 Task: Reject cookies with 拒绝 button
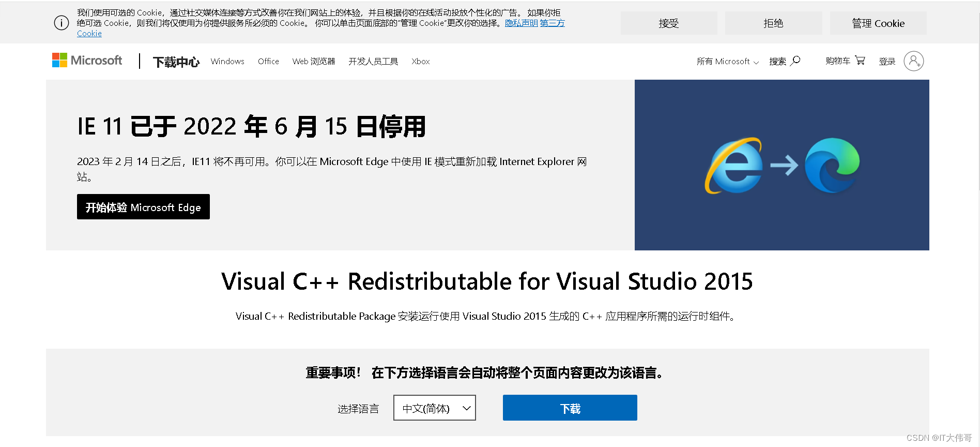pos(773,23)
